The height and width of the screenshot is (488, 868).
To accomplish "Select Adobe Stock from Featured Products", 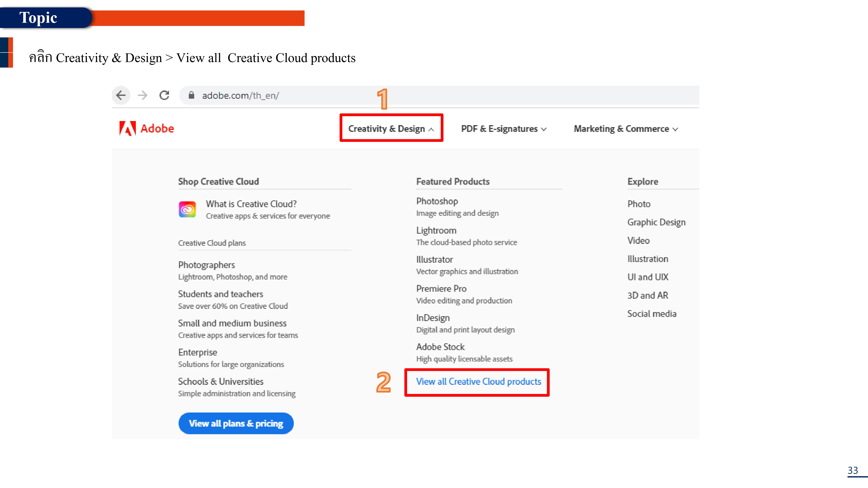I will click(x=440, y=347).
